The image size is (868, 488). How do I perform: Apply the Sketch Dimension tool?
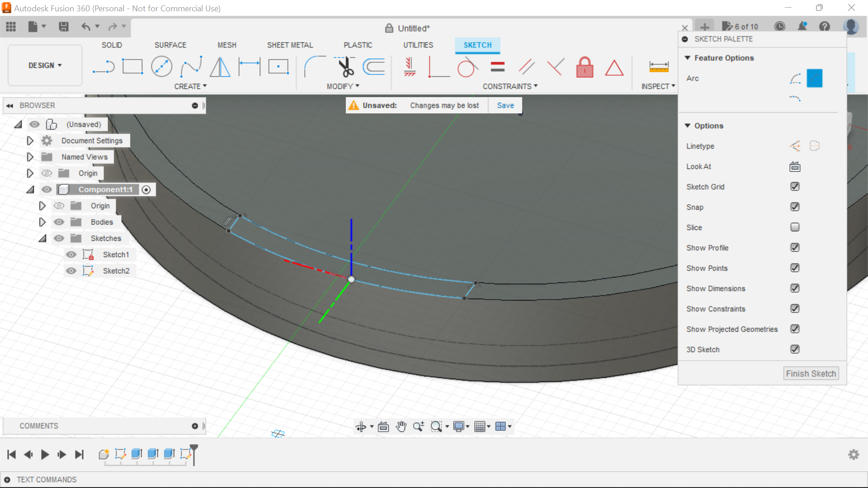click(659, 66)
